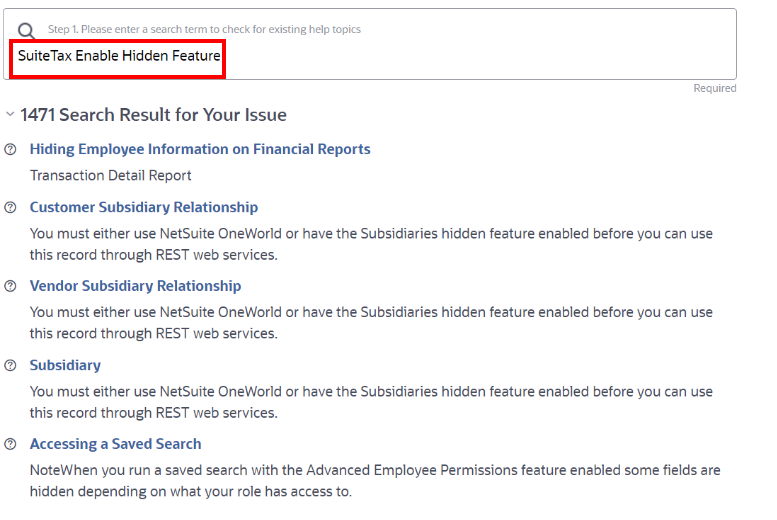Click help icon next to Subsidiary result
Image resolution: width=777 pixels, height=520 pixels.
click(x=11, y=365)
